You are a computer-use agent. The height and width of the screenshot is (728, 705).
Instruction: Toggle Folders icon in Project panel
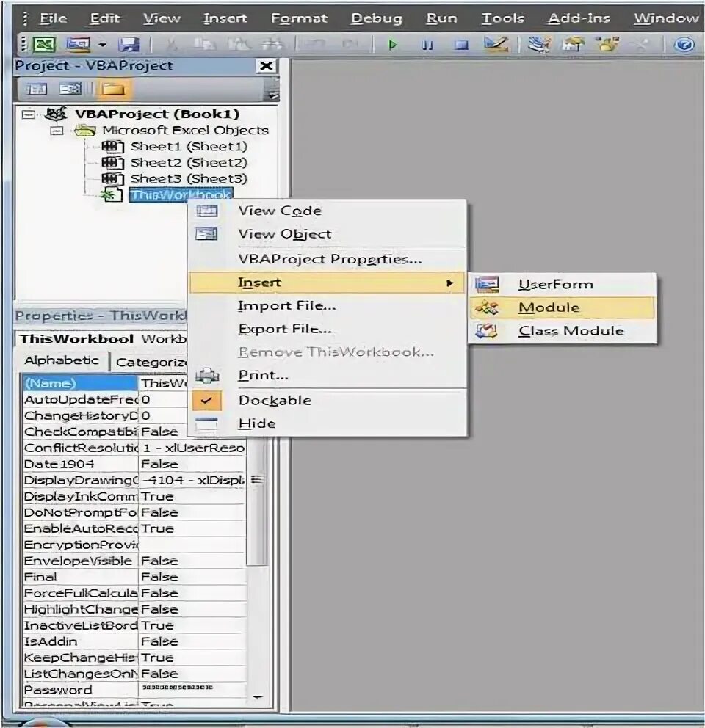click(113, 89)
